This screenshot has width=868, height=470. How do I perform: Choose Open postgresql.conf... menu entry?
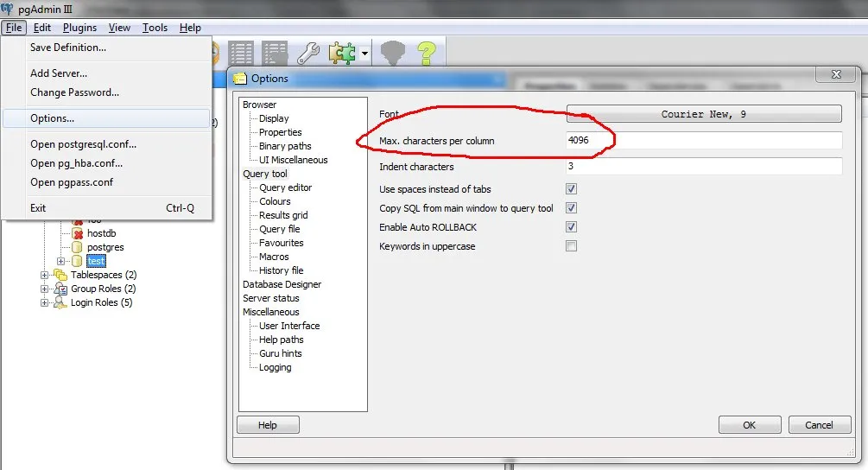[106, 144]
